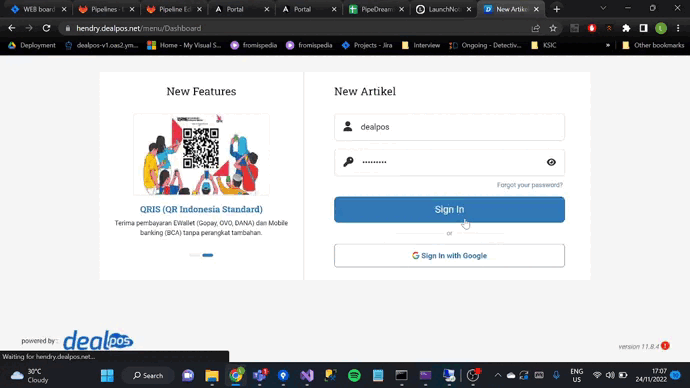Toggle password visibility eye icon
The width and height of the screenshot is (690, 388).
551,162
